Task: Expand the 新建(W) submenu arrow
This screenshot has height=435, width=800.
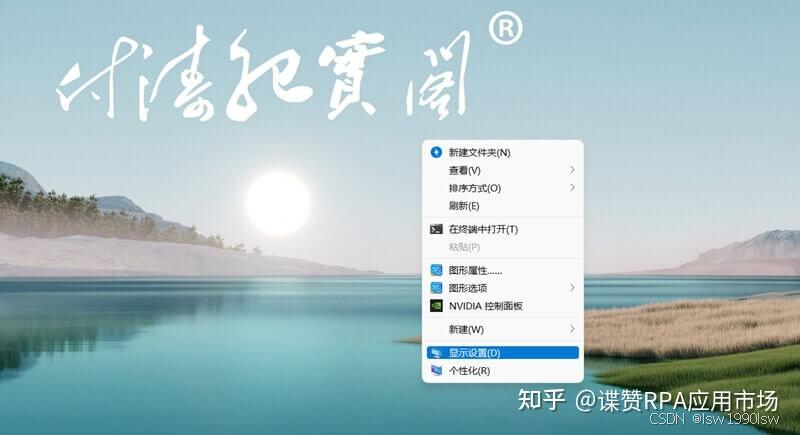Action: click(x=572, y=329)
